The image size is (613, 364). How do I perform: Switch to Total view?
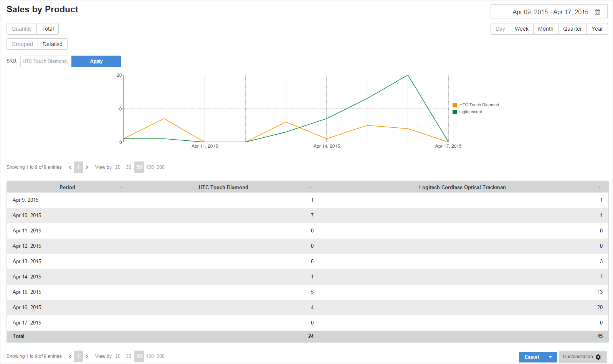(48, 29)
